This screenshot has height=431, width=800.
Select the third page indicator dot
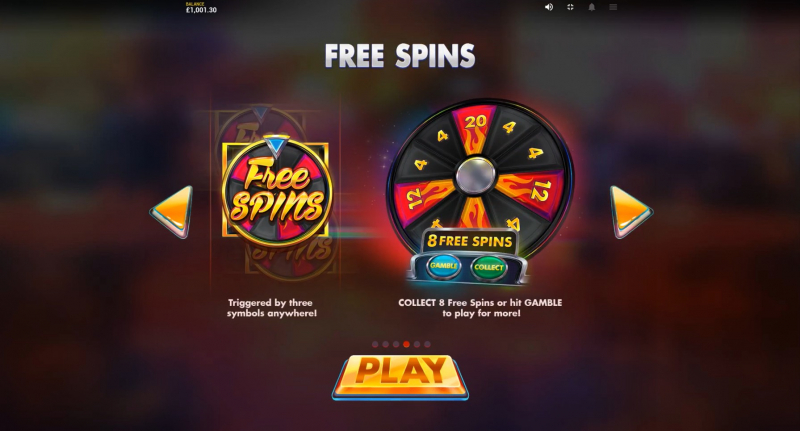[x=396, y=344]
